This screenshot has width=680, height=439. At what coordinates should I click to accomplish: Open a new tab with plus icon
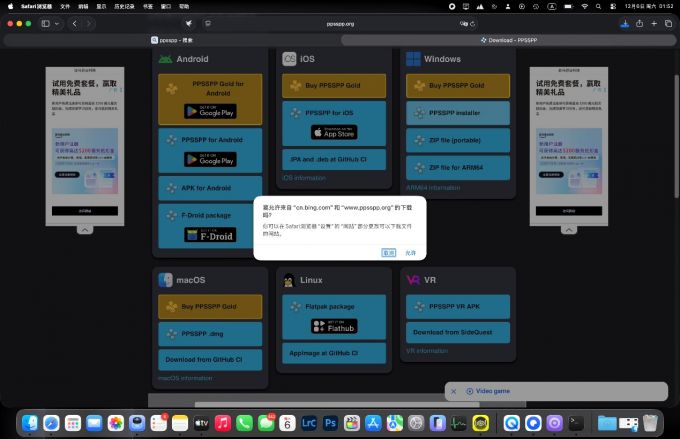pyautogui.click(x=652, y=23)
